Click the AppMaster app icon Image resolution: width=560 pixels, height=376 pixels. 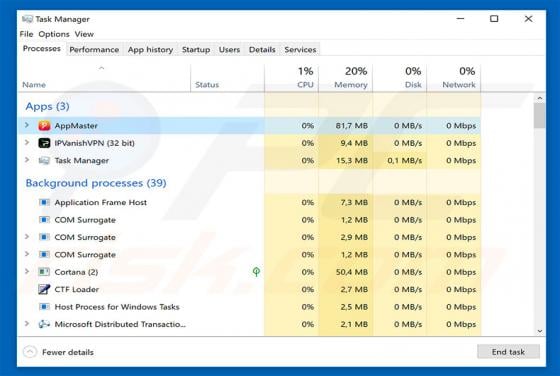click(x=44, y=126)
